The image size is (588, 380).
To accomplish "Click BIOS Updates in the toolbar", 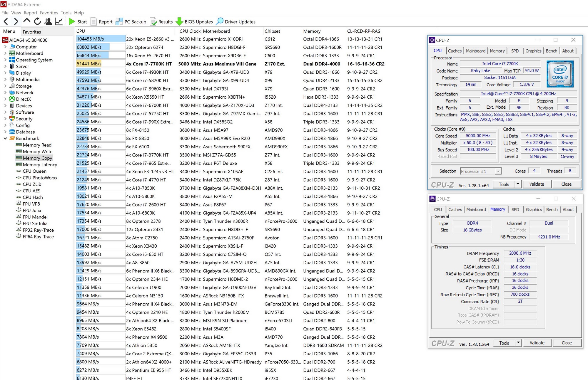I will [194, 21].
